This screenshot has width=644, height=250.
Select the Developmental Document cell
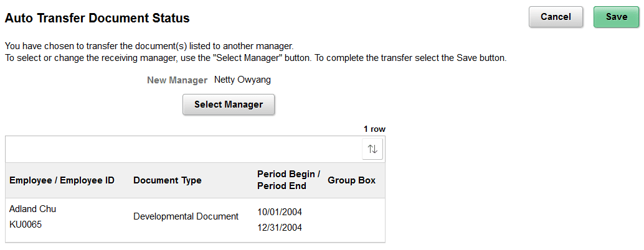tap(186, 217)
